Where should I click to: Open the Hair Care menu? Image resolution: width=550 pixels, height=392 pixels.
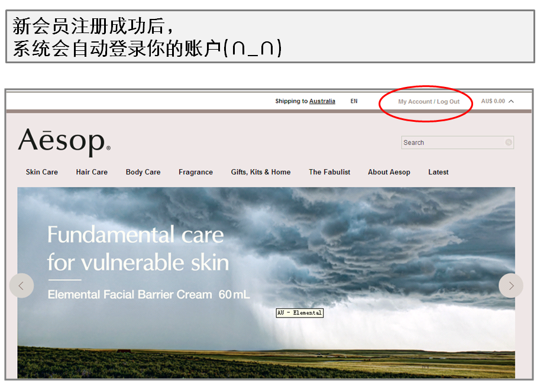(x=92, y=172)
